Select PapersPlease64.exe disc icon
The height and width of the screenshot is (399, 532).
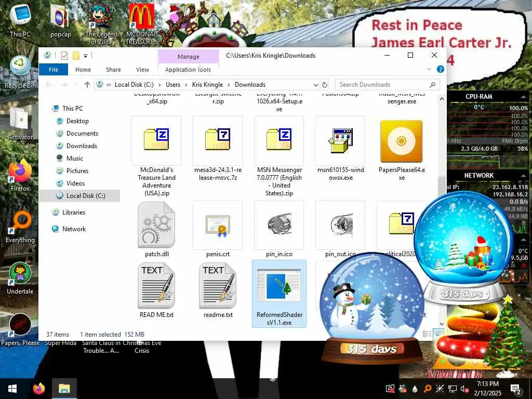[402, 141]
